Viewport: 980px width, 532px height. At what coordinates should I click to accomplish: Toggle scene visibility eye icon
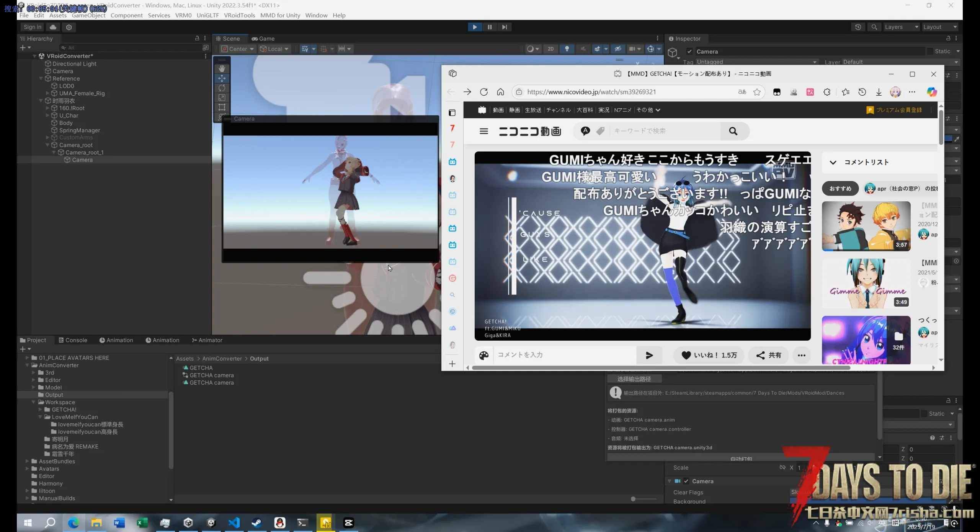click(618, 49)
